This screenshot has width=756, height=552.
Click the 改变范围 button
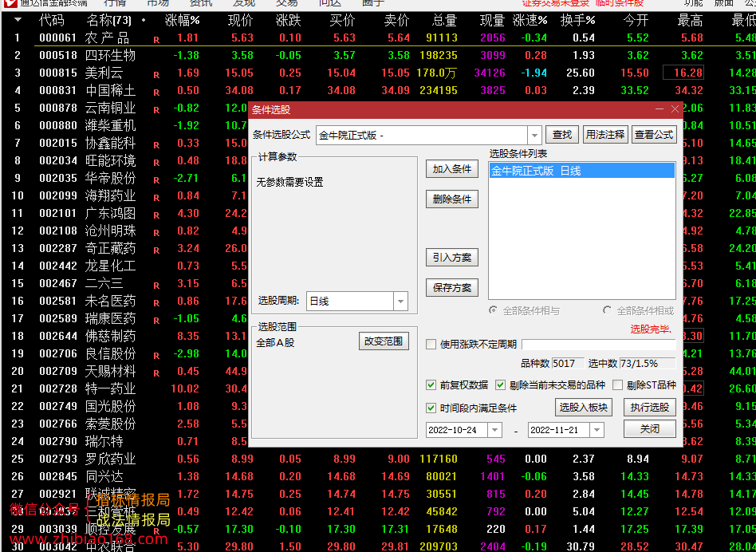click(384, 341)
